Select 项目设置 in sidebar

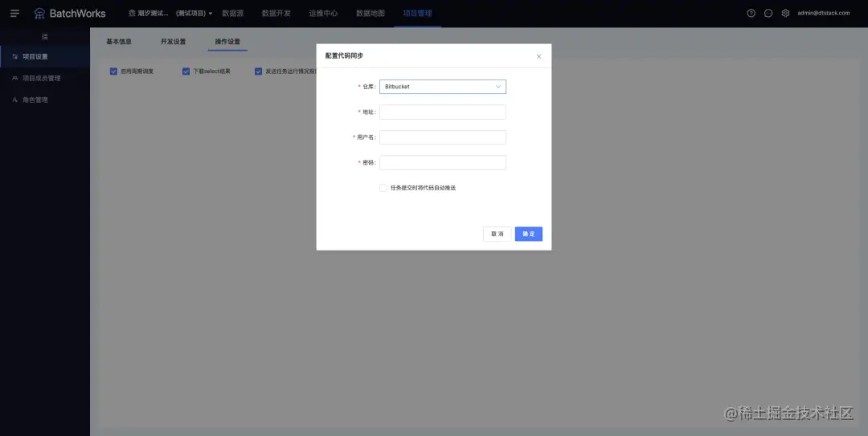coord(45,56)
